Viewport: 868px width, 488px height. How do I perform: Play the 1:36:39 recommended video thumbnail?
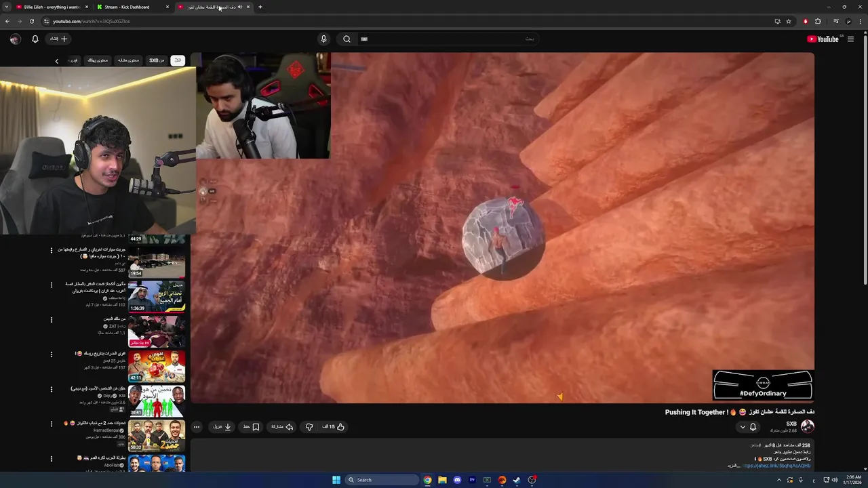[x=157, y=296]
